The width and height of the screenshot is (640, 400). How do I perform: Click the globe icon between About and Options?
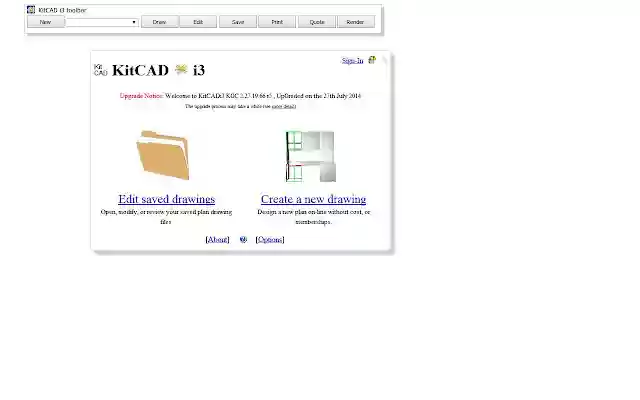243,240
